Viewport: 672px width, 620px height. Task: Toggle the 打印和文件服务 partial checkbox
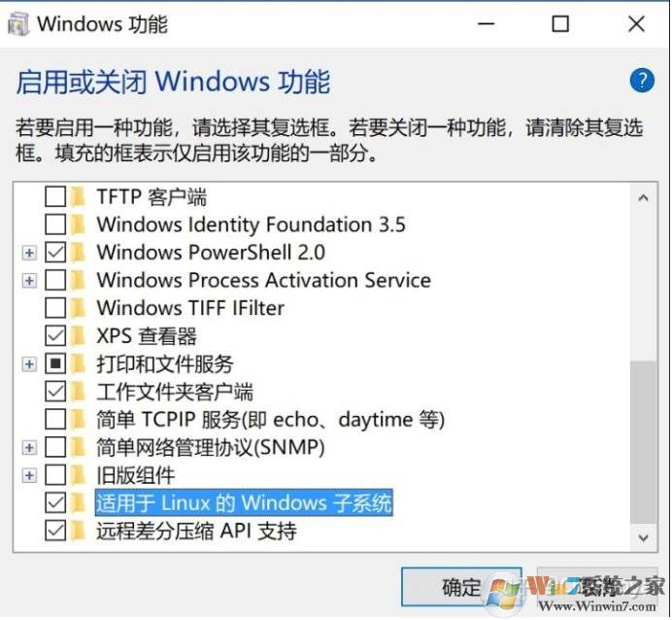[56, 364]
